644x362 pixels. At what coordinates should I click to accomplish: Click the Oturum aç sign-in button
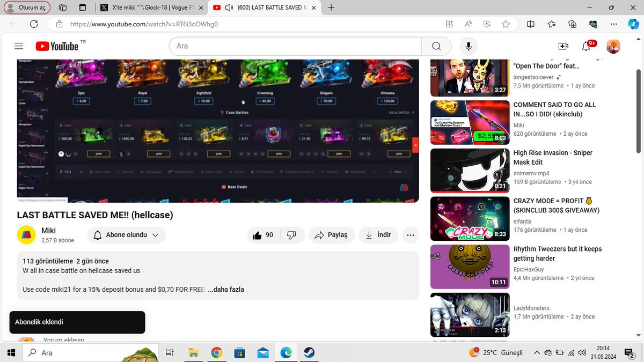point(27,8)
